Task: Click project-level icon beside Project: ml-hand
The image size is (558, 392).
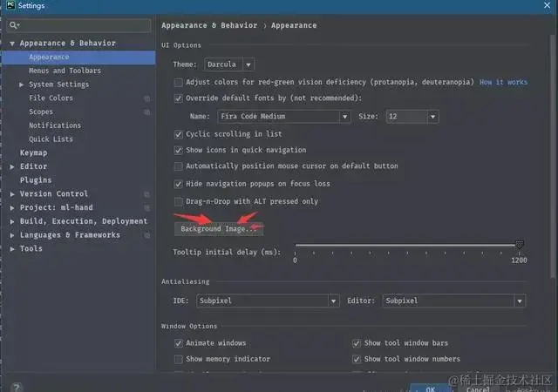Action: (147, 207)
